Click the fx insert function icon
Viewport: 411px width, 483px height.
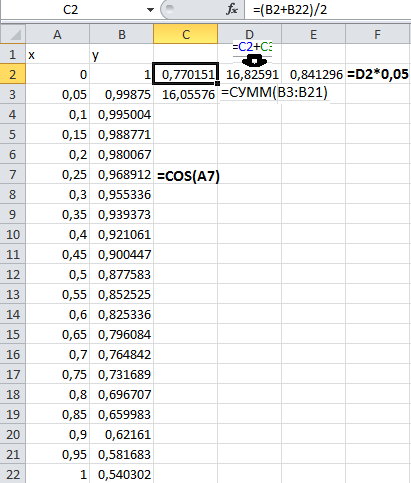pyautogui.click(x=232, y=9)
